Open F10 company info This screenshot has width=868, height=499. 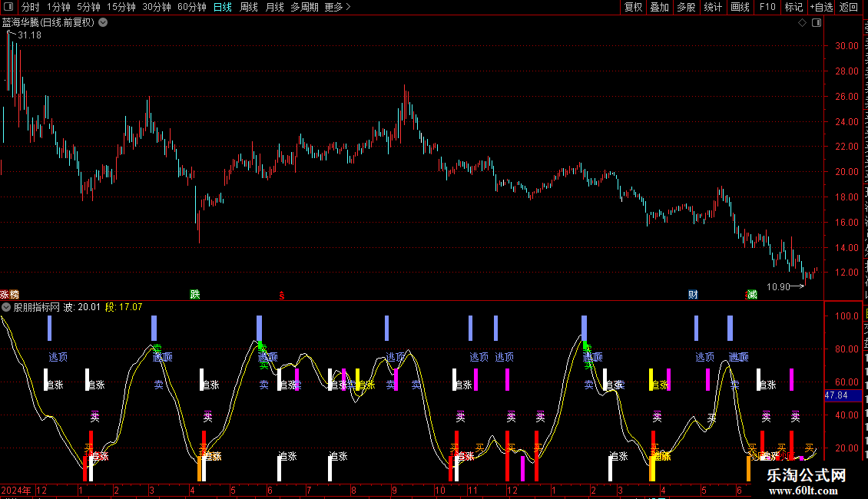click(767, 7)
